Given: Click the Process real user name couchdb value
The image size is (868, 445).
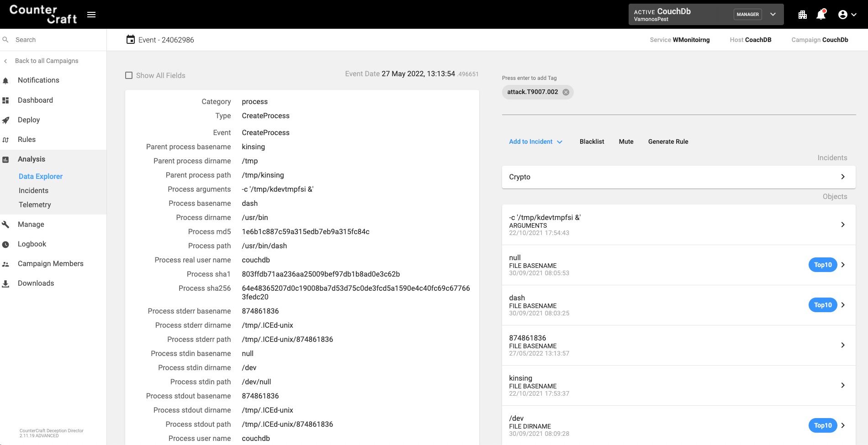Looking at the screenshot, I should (x=256, y=260).
